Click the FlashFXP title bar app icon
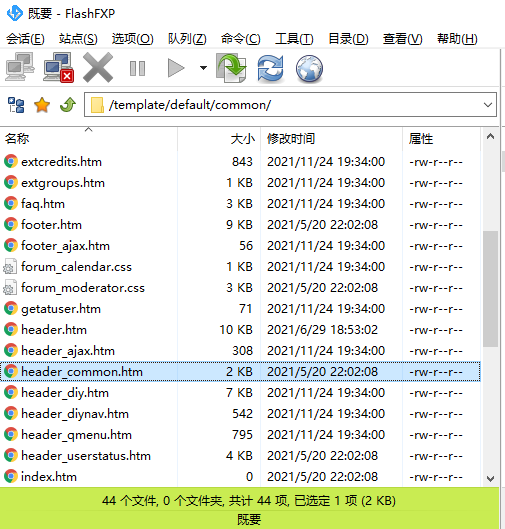The image size is (505, 529). coord(15,13)
